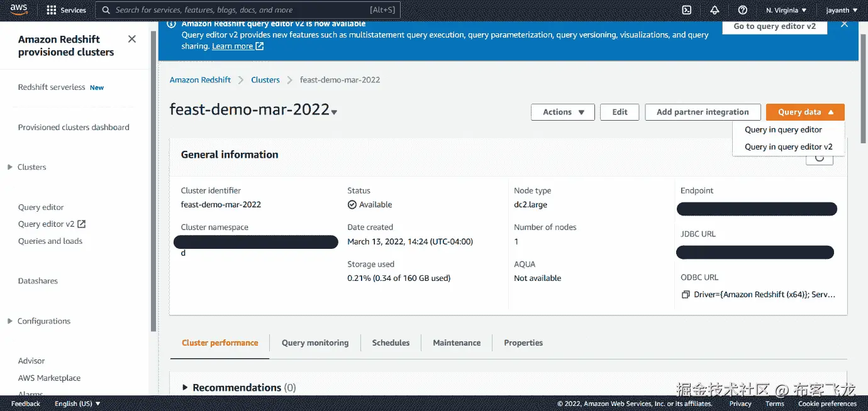This screenshot has height=411, width=868.
Task: Click the external link icon beside Learn more
Action: (x=260, y=47)
